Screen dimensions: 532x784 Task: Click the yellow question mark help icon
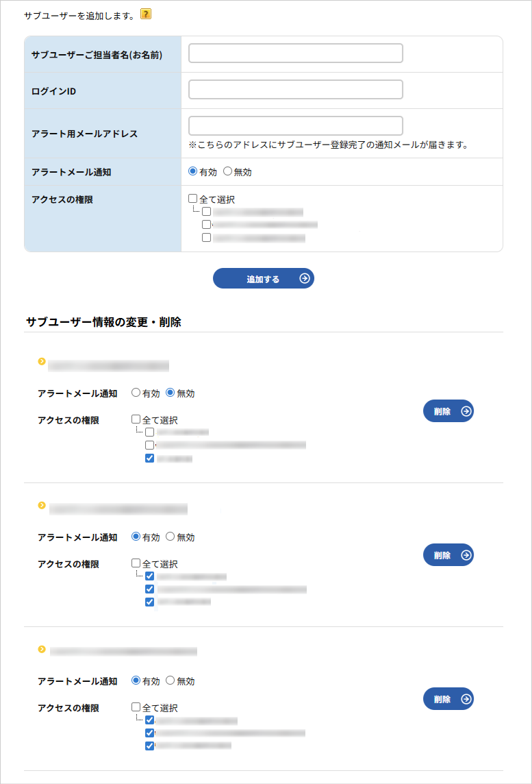(145, 14)
